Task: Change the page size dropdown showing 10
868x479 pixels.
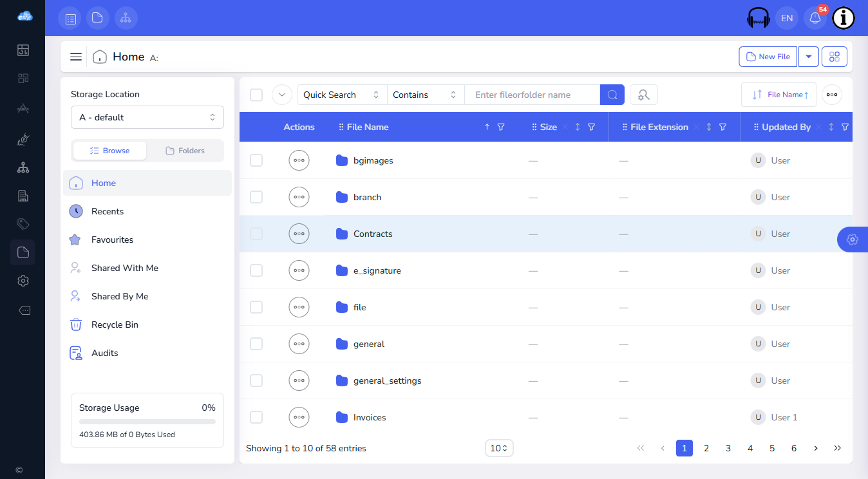Action: 499,448
